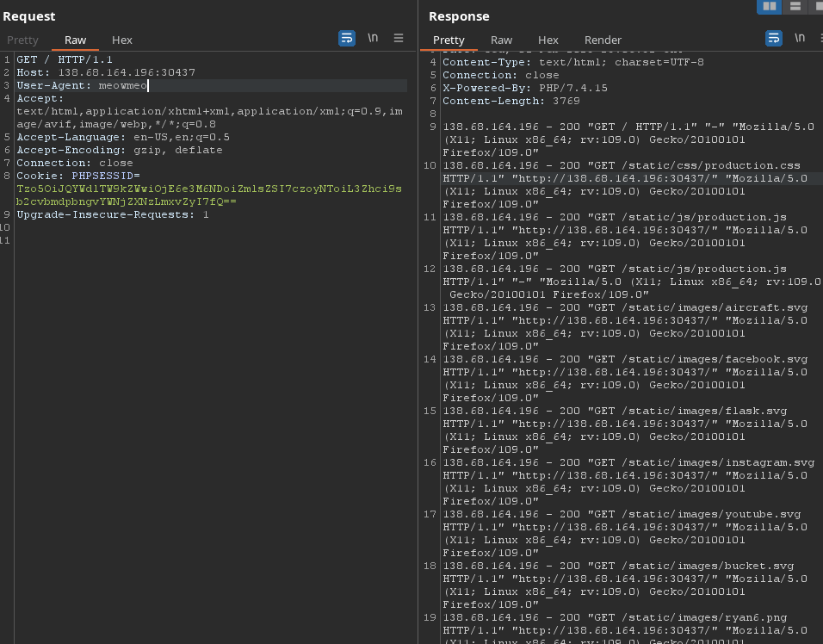Toggle word wrap in the Request panel
The height and width of the screenshot is (644, 823).
[346, 39]
